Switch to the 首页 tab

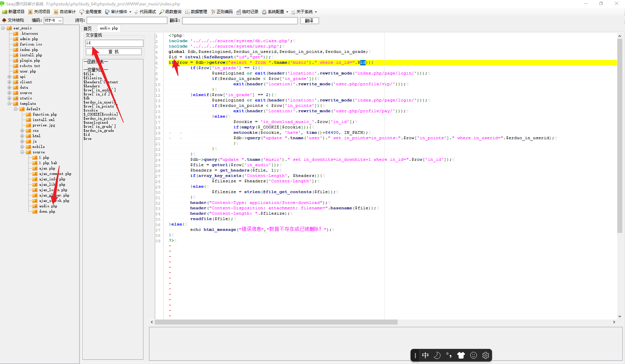coord(88,28)
